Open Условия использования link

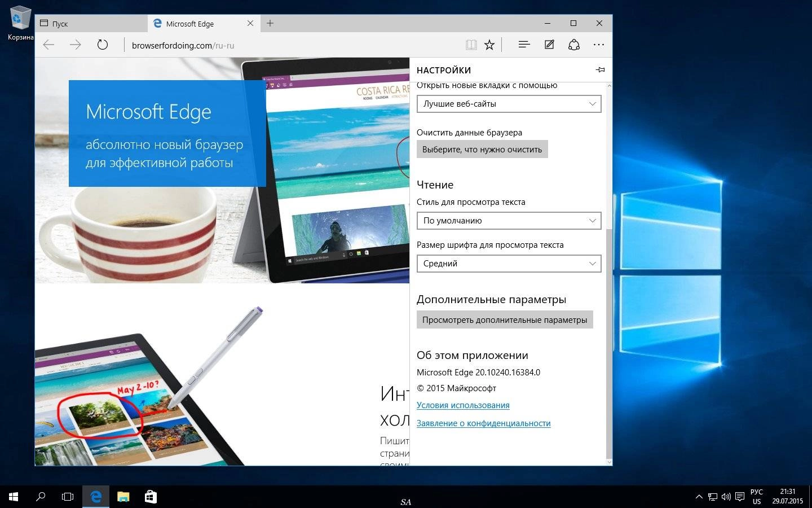[463, 405]
